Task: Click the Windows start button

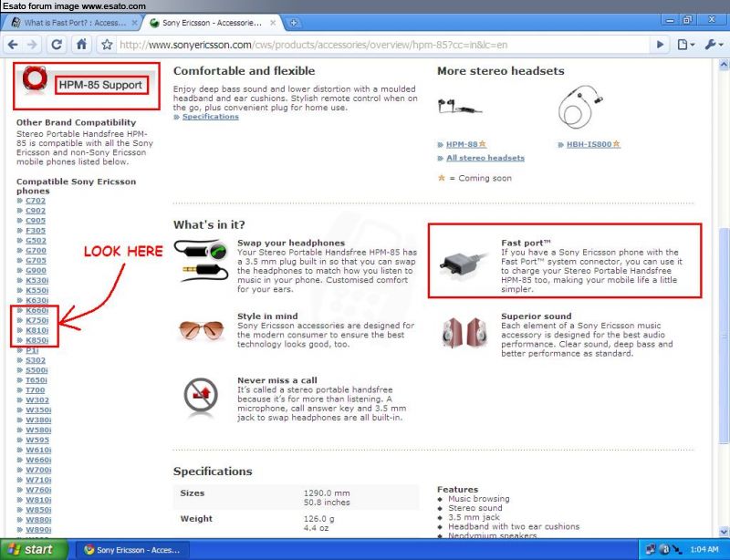Action: [34, 550]
